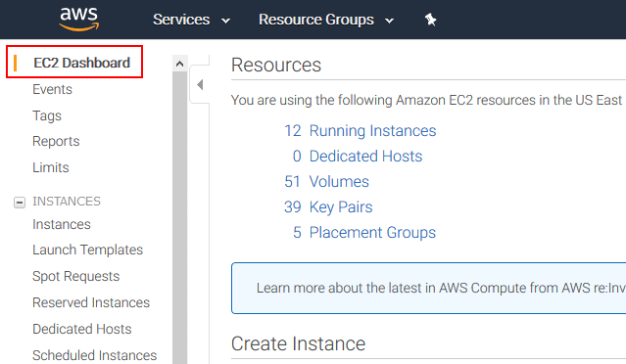The width and height of the screenshot is (626, 364).
Task: Collapse the INSTANCES section
Action: 20,203
